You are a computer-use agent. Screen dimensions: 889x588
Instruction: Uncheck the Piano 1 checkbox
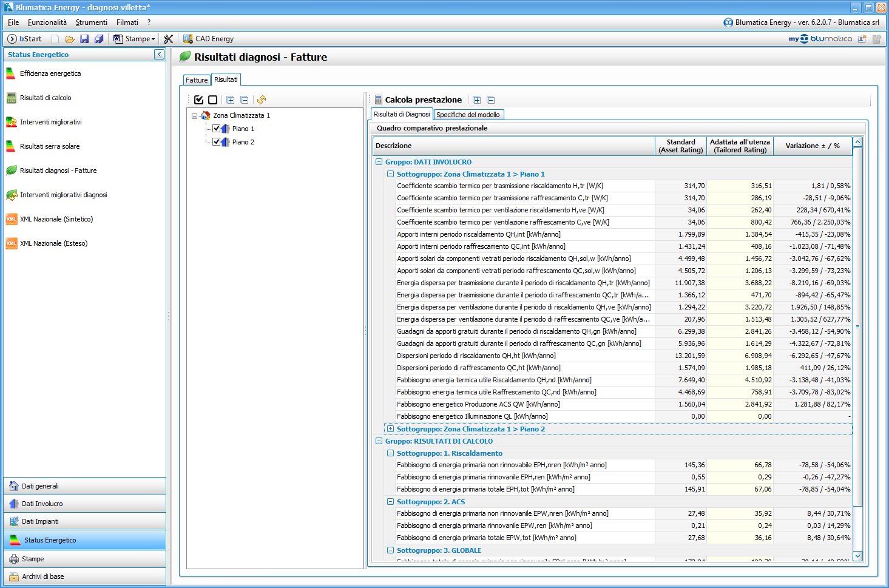pos(217,129)
